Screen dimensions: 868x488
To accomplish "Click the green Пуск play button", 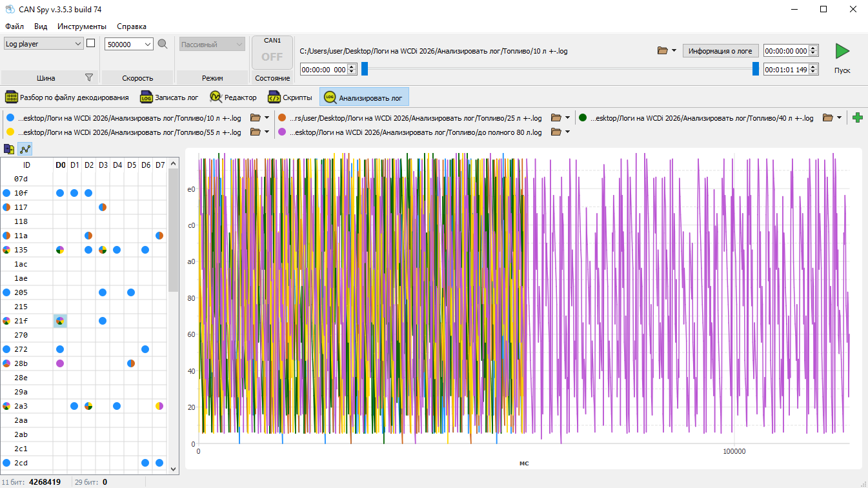I will pos(842,51).
